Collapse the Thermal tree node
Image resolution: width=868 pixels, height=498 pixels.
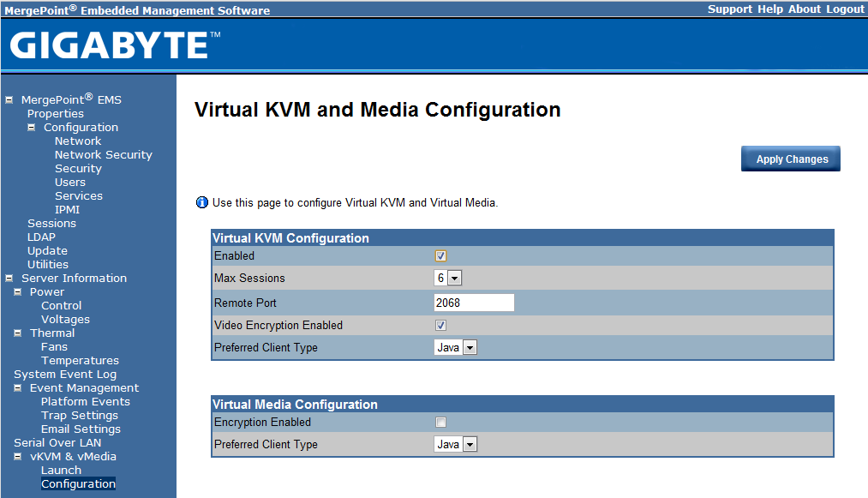(18, 333)
